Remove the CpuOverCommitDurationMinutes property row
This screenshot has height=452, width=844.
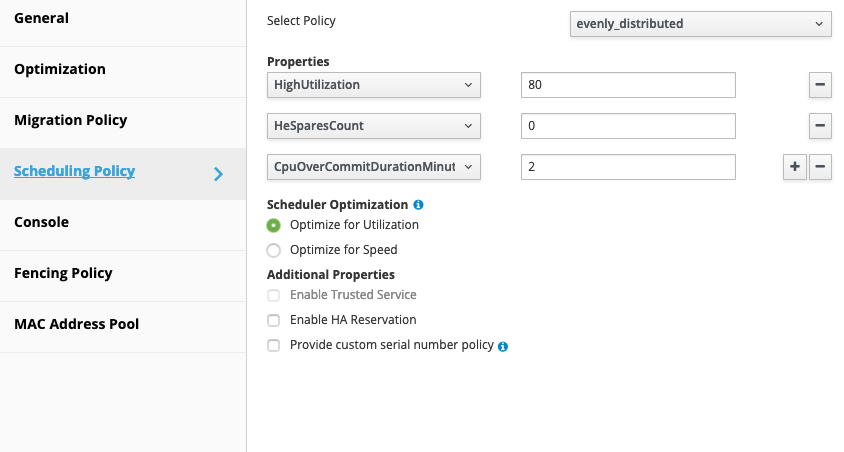click(819, 167)
